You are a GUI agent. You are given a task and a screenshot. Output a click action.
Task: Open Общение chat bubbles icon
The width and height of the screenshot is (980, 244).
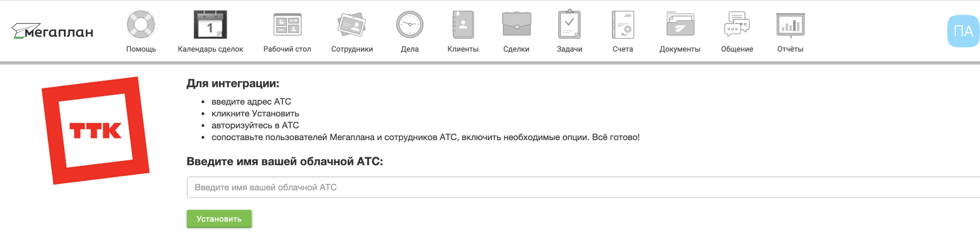pos(737,25)
